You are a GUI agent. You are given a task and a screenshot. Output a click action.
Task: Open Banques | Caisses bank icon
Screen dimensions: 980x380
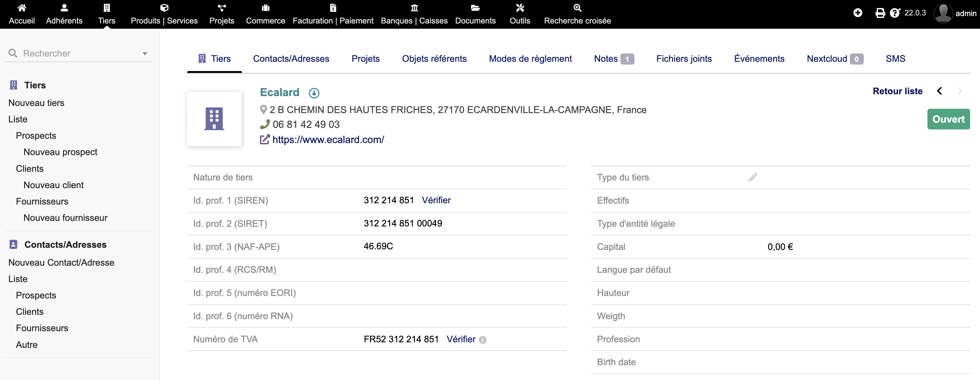coord(414,8)
